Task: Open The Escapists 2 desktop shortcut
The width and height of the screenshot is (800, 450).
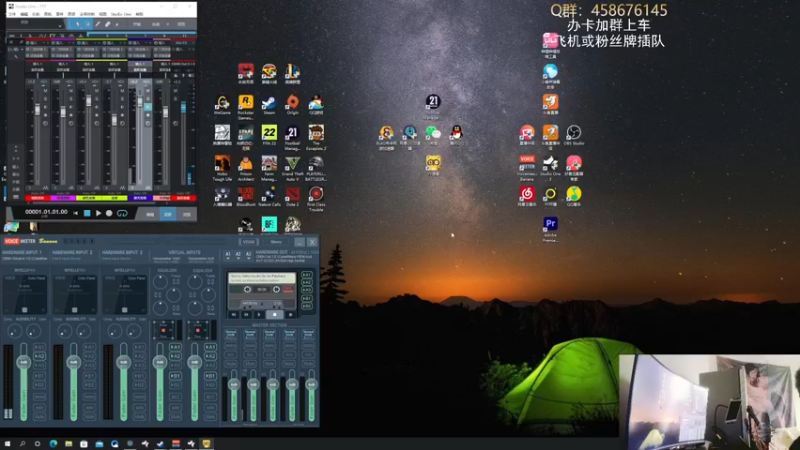Action: click(x=316, y=138)
